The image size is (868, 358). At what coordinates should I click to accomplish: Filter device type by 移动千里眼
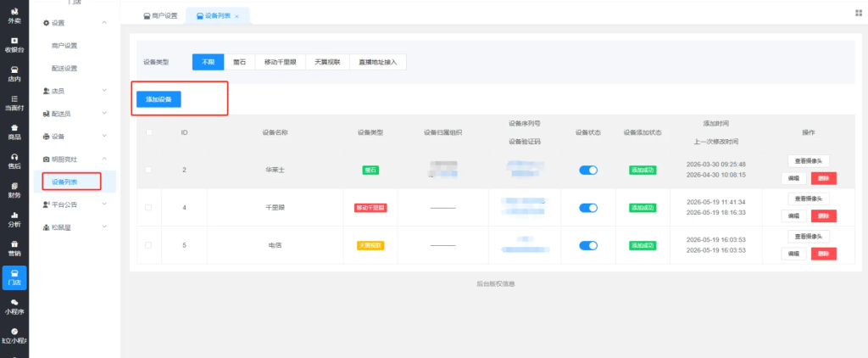click(280, 62)
